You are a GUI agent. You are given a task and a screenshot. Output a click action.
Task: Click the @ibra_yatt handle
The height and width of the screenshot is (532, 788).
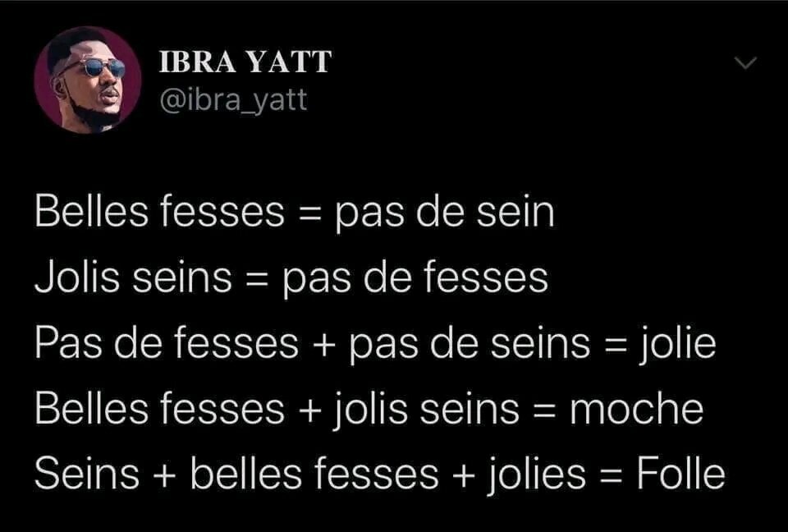click(x=231, y=100)
